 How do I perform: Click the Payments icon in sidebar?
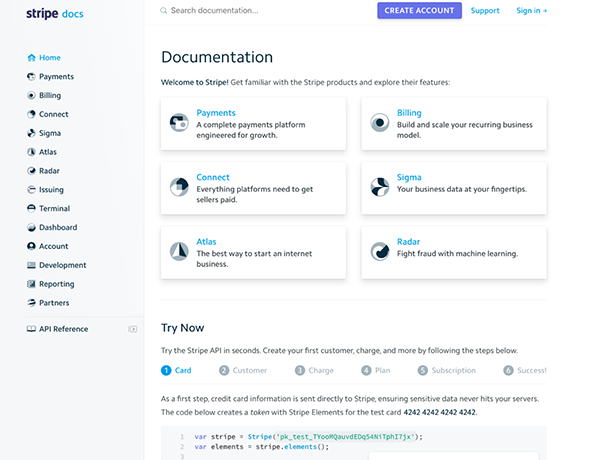tap(31, 77)
